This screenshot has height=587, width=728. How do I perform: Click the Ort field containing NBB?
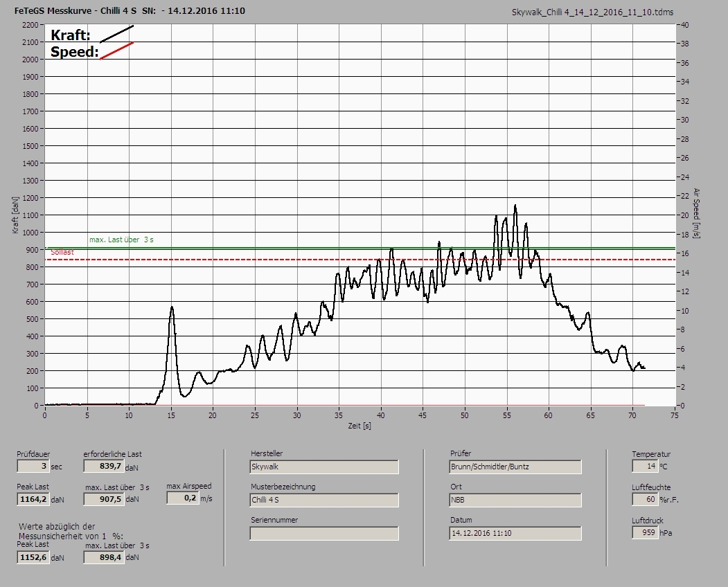coord(515,500)
